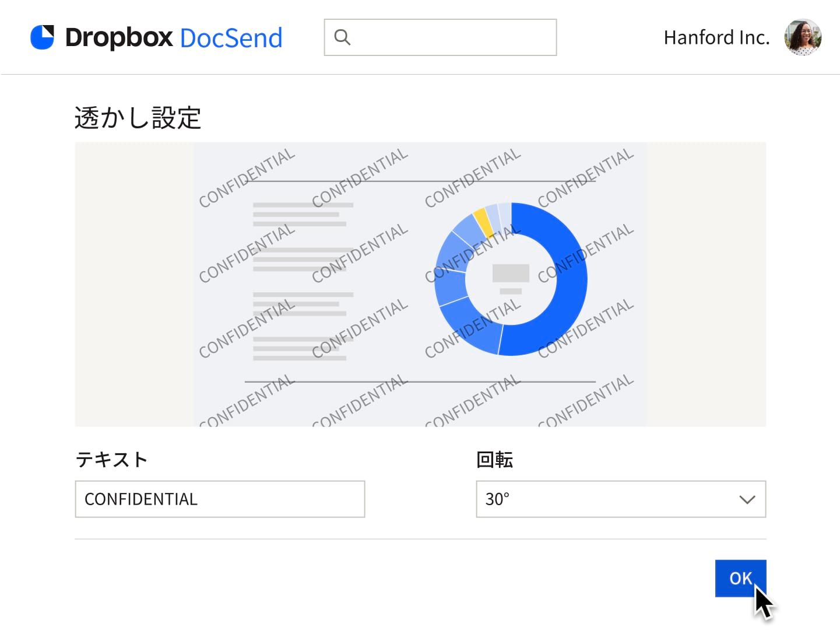Click the テキスト field label
840x630 pixels.
(111, 460)
